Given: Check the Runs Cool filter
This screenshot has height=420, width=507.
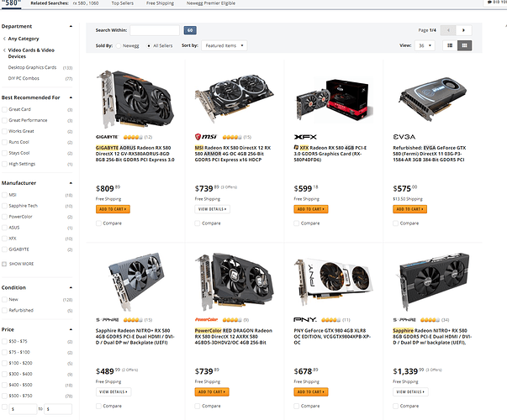Looking at the screenshot, I should (4, 142).
